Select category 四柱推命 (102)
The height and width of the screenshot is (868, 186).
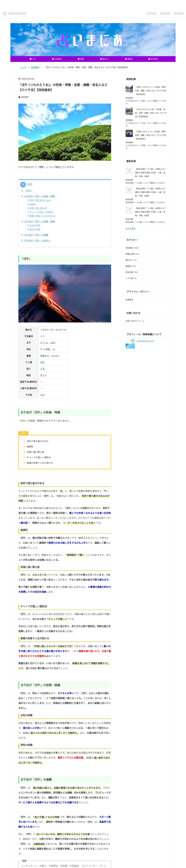(x=132, y=248)
